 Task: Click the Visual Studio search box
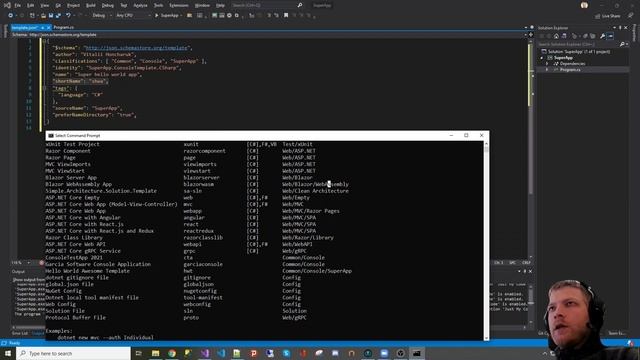click(267, 5)
